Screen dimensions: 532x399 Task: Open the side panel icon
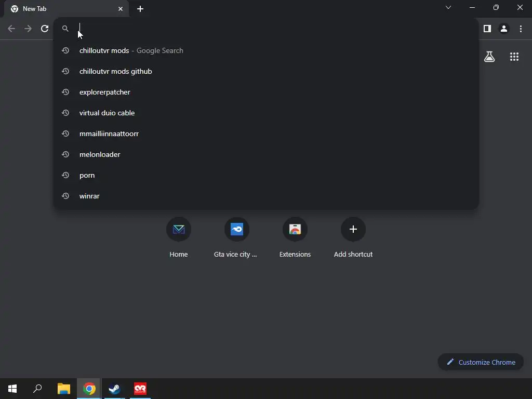point(487,29)
